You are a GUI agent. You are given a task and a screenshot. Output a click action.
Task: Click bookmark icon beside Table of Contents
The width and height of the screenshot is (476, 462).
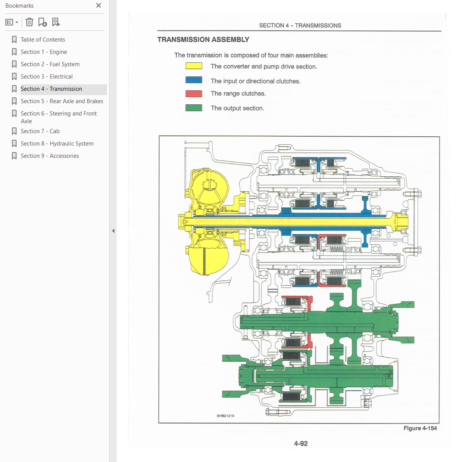click(x=14, y=40)
